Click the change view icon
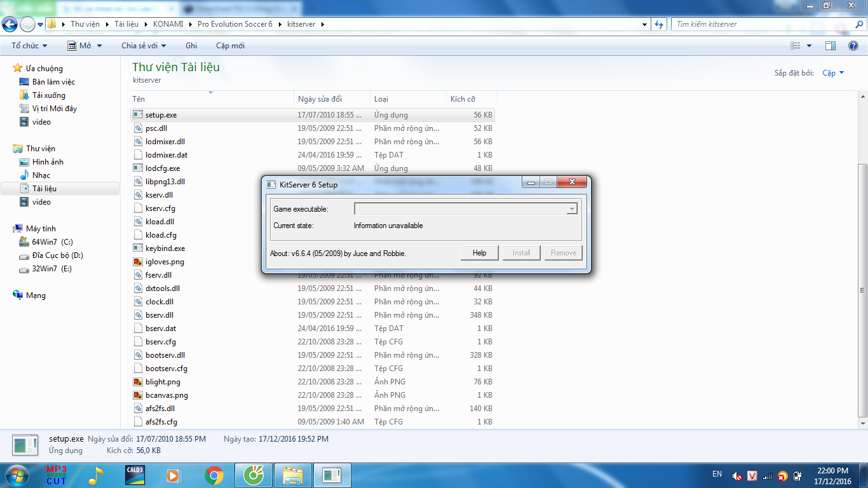Viewport: 868px width, 488px height. tap(796, 46)
